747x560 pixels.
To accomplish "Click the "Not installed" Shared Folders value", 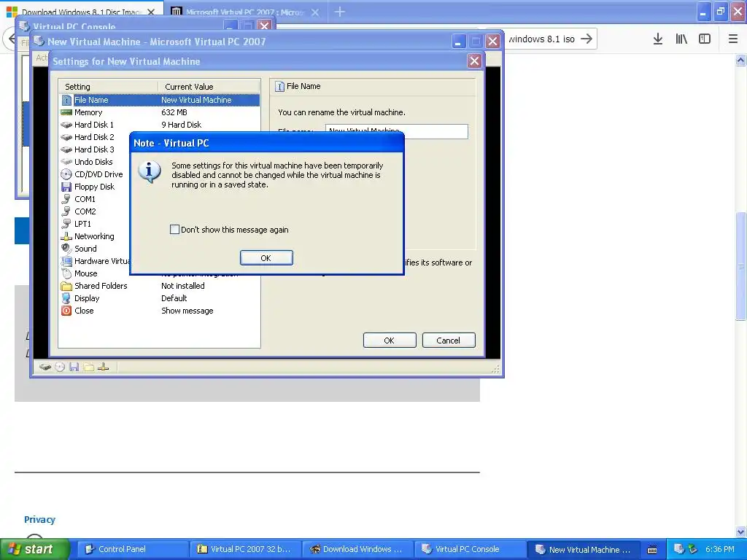I will click(x=183, y=286).
